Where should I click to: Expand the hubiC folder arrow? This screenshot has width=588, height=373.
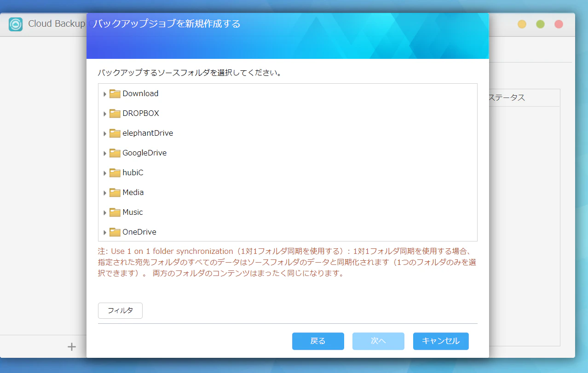105,173
